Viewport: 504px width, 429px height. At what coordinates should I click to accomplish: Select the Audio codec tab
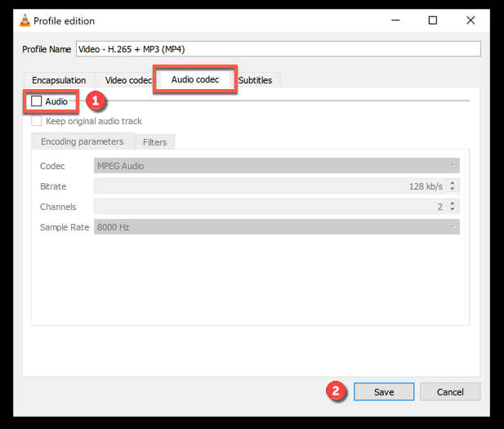pos(195,79)
